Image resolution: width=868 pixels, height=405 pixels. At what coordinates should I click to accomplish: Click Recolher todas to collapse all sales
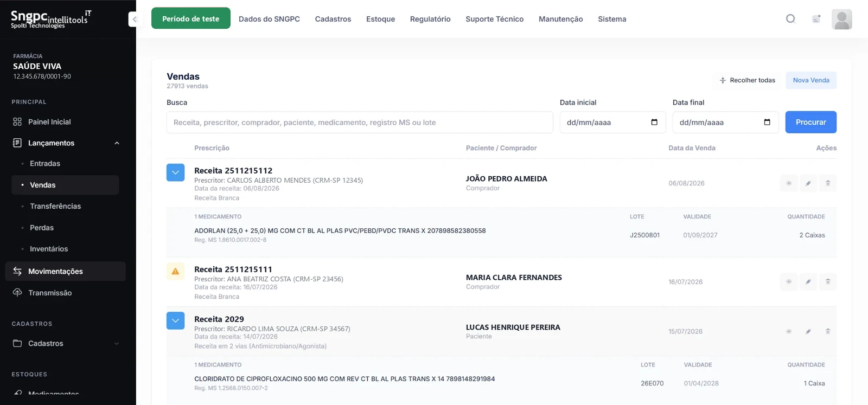tap(747, 80)
